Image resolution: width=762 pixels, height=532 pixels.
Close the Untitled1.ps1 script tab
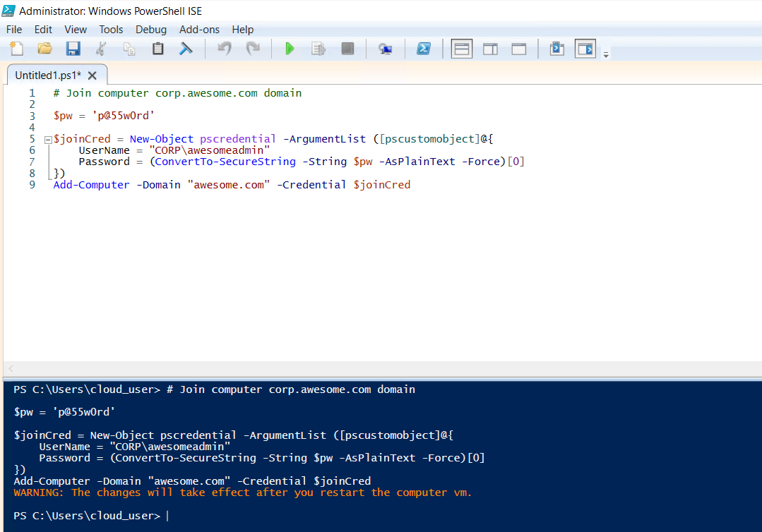point(93,75)
